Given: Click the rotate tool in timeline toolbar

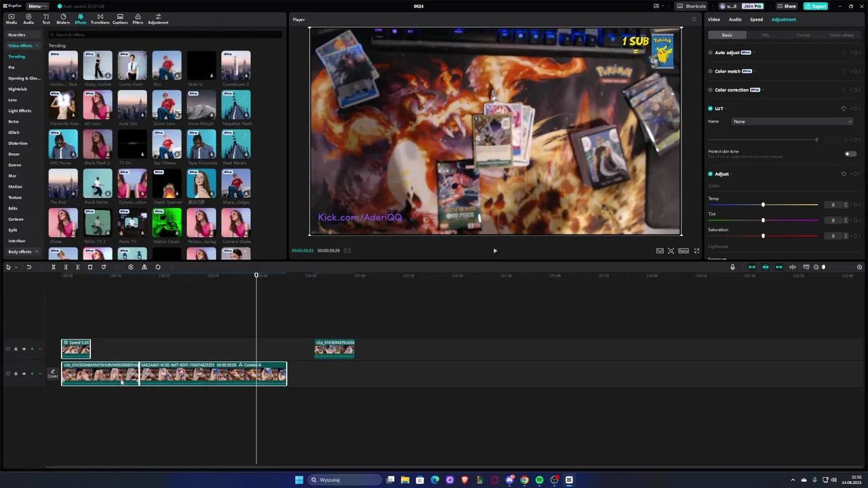Looking at the screenshot, I should pos(158,267).
